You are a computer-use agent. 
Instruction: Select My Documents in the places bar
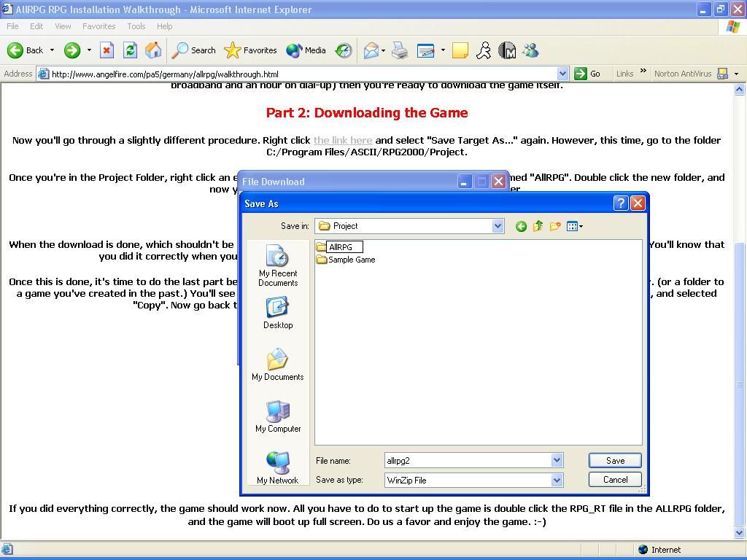pyautogui.click(x=278, y=365)
